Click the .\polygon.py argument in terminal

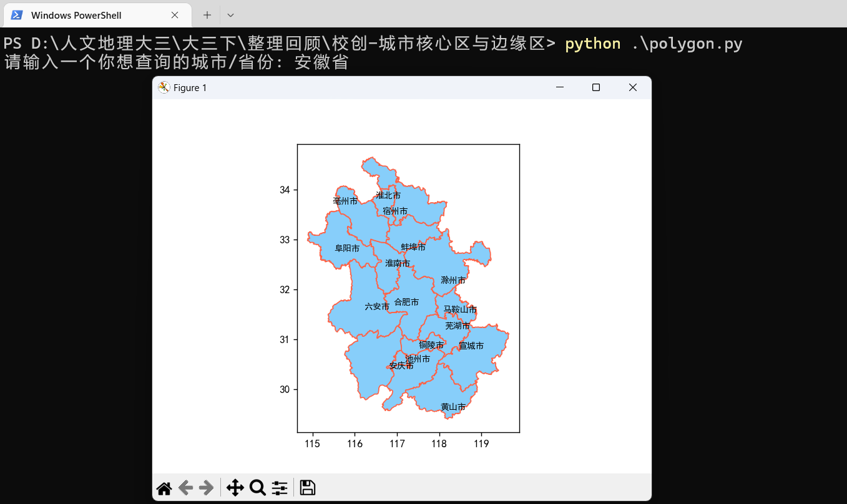[687, 44]
